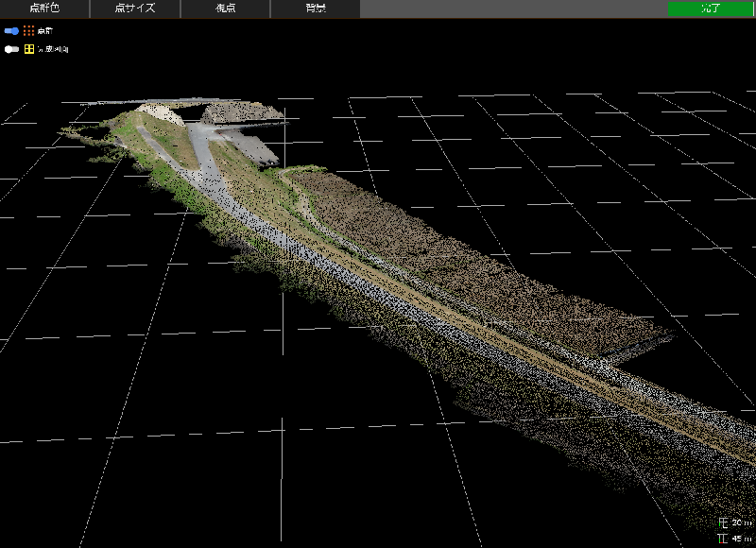
Task: Click the yellow grid layer icon
Action: [29, 49]
